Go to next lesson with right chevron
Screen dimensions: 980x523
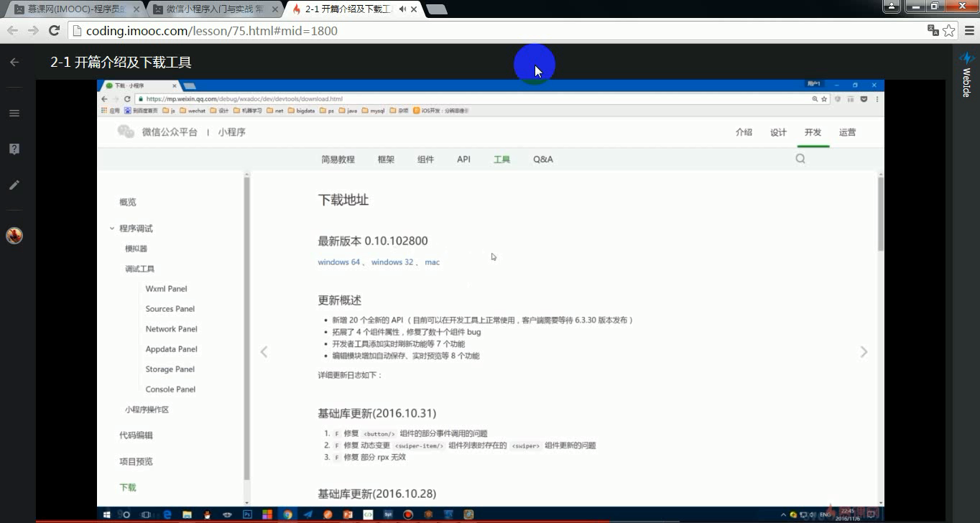(864, 352)
